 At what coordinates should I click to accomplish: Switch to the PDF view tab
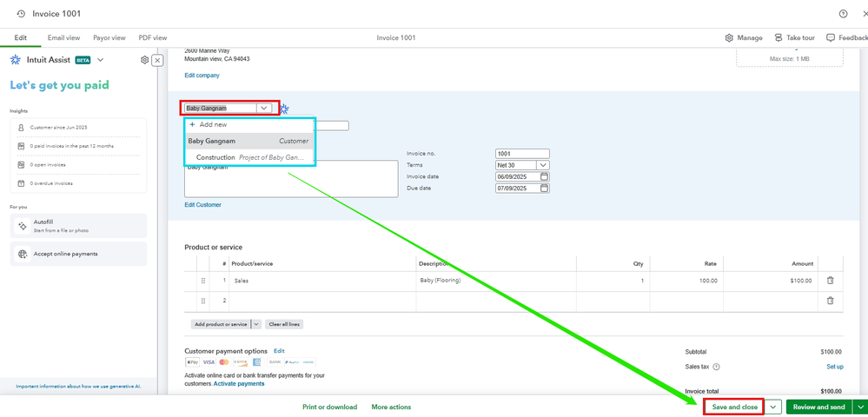pos(152,37)
